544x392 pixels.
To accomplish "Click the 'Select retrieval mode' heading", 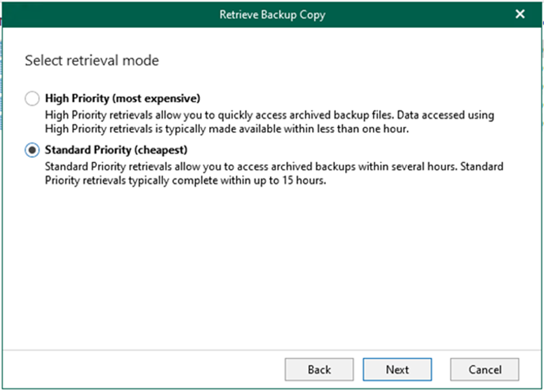I will 92,61.
